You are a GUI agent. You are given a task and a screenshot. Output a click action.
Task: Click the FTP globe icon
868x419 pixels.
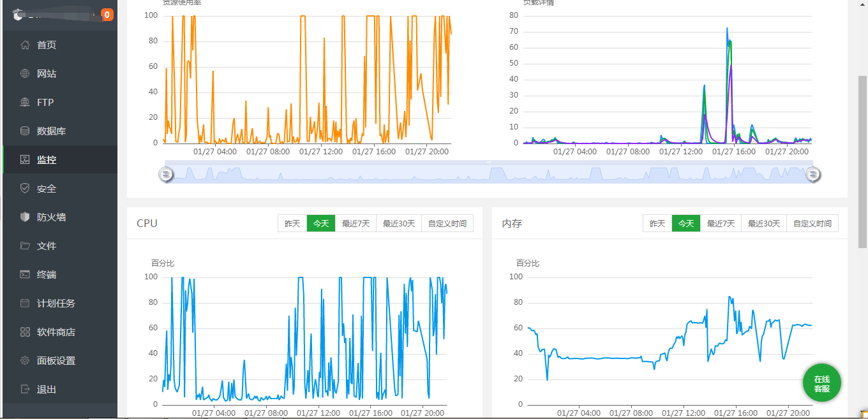[25, 102]
